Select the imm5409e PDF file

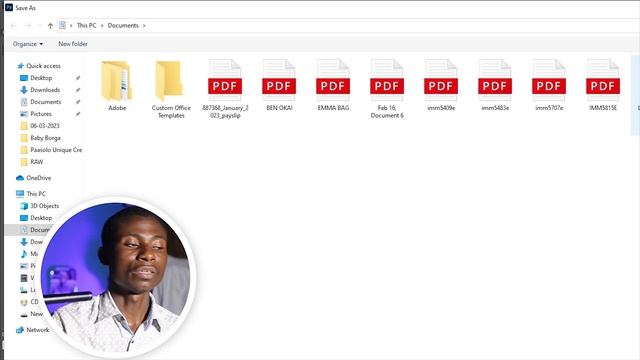click(x=441, y=85)
